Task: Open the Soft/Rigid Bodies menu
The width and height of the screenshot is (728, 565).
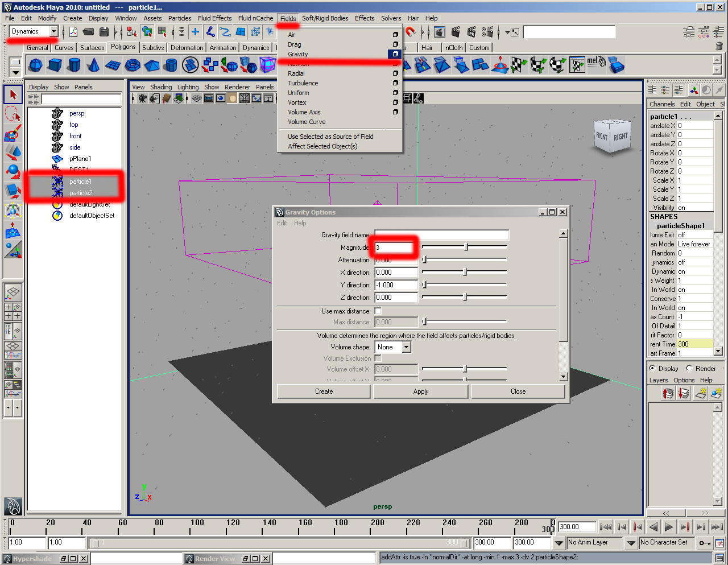Action: coord(325,18)
